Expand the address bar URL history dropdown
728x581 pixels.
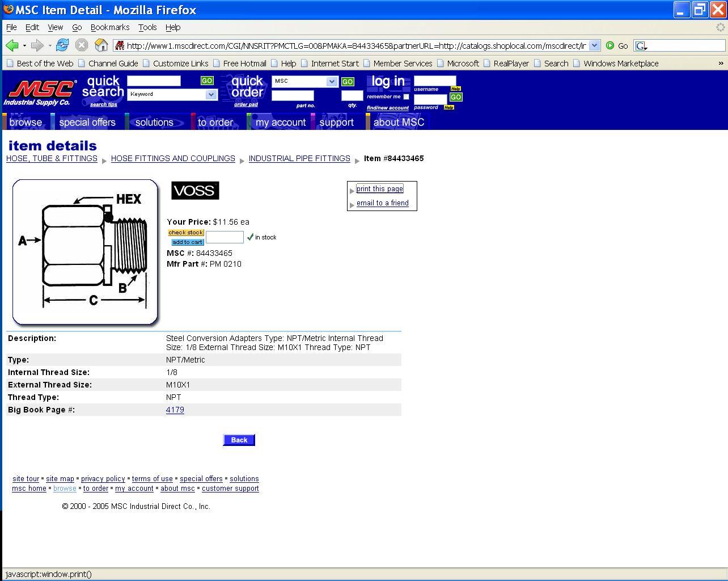594,45
